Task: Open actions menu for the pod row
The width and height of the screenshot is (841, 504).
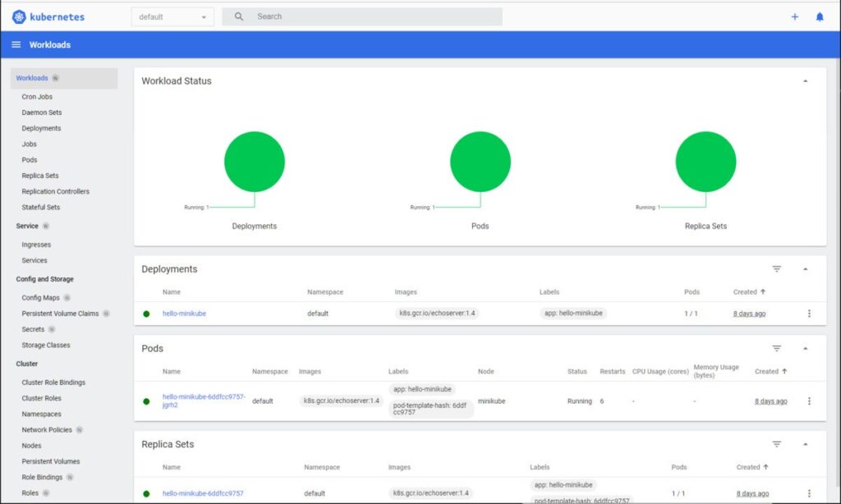Action: [x=809, y=401]
